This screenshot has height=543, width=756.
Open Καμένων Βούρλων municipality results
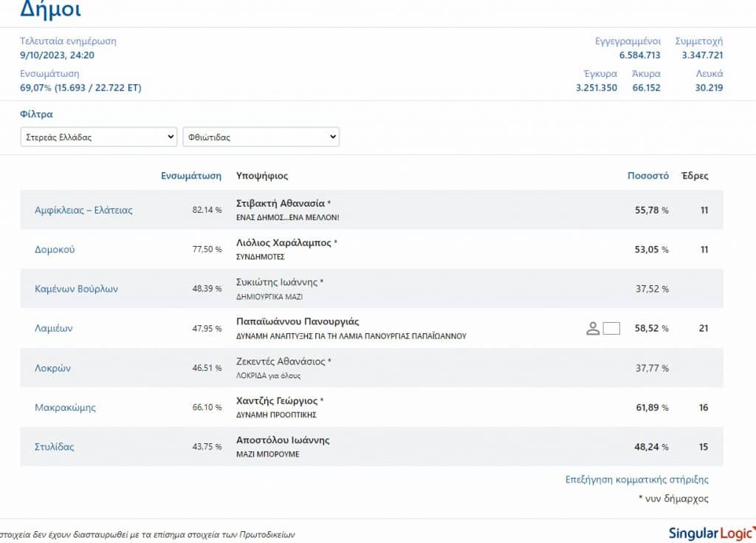click(x=76, y=289)
